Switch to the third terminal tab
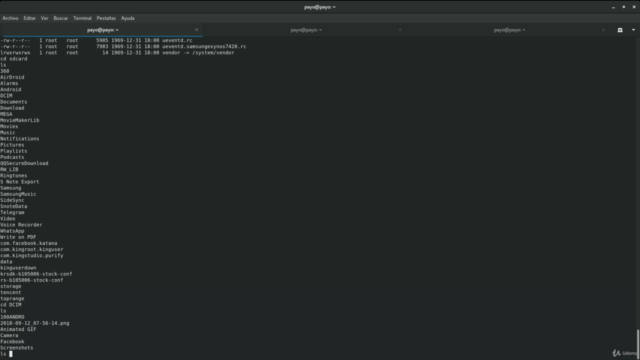640x360 pixels. tap(509, 30)
